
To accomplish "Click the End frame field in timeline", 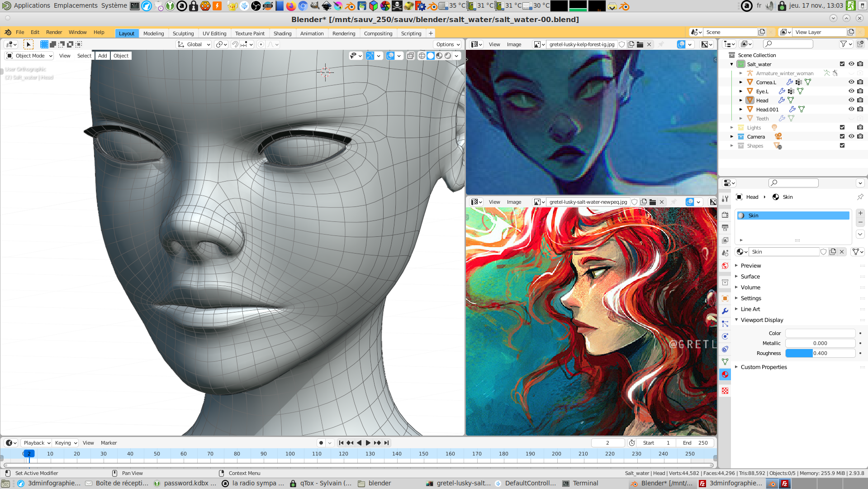I will tap(695, 443).
